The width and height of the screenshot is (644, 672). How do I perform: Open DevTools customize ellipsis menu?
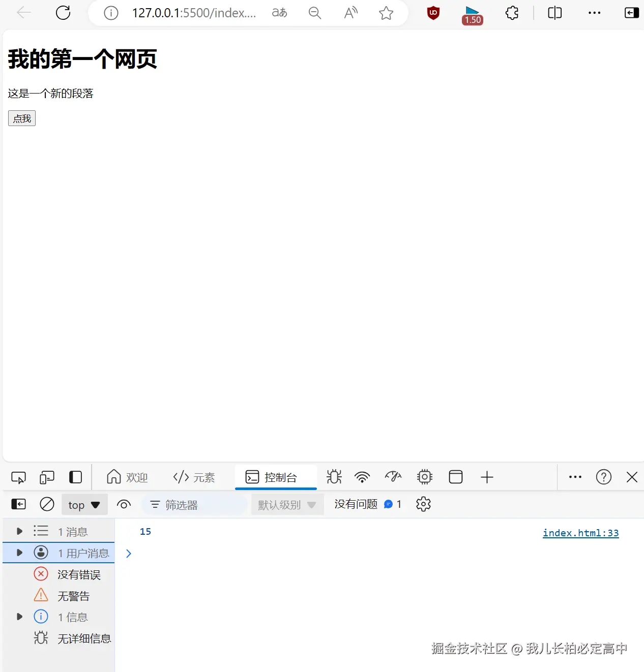[x=575, y=477]
